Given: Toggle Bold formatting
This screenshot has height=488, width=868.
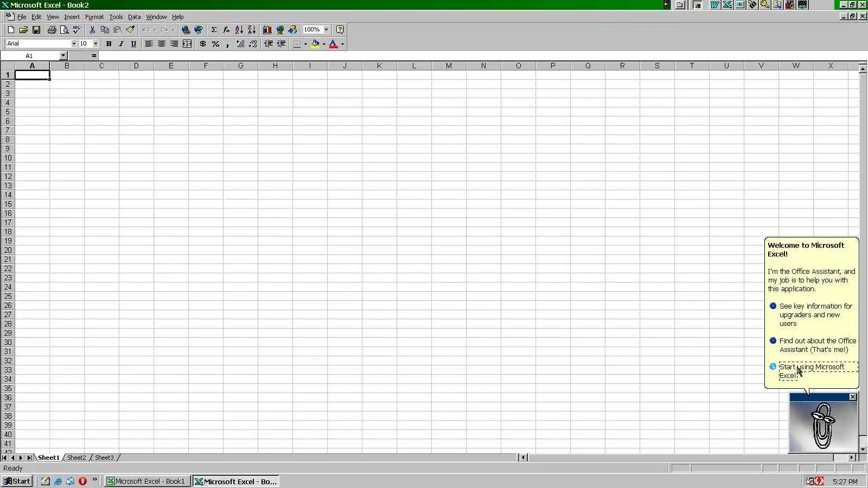Looking at the screenshot, I should (x=108, y=44).
